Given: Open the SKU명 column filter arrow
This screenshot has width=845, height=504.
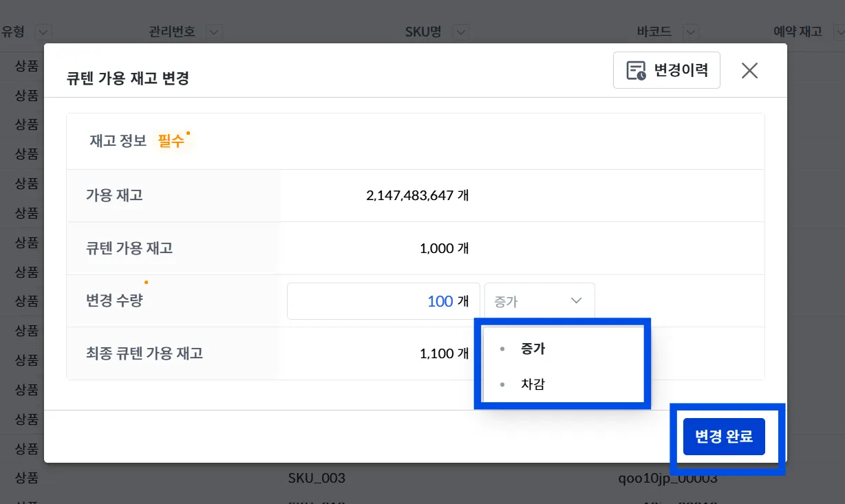Looking at the screenshot, I should (x=460, y=32).
